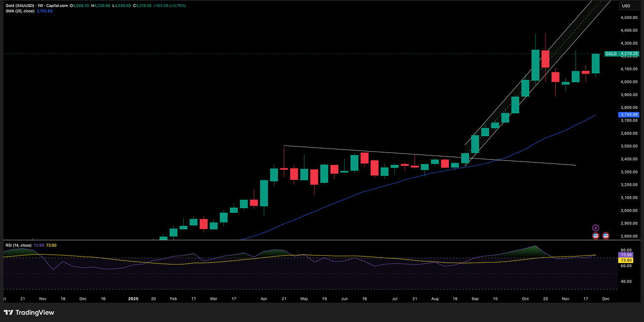The image size is (644, 322).
Task: View the left US flag economic event marker
Action: point(596,236)
